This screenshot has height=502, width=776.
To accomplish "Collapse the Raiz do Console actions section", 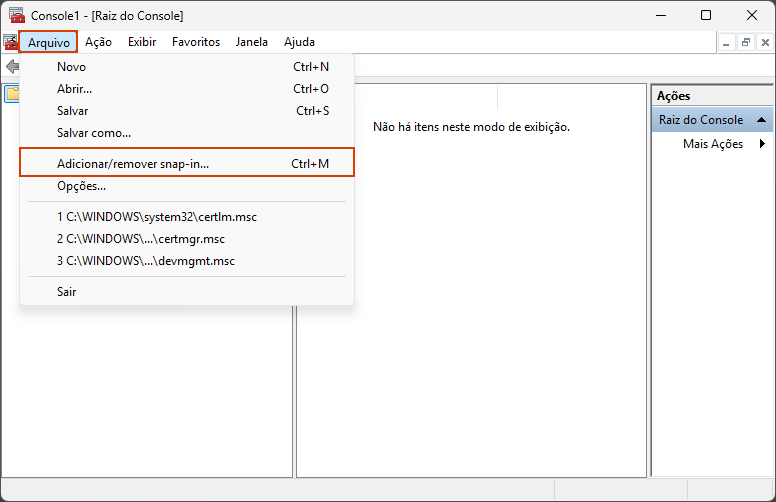I will click(762, 120).
